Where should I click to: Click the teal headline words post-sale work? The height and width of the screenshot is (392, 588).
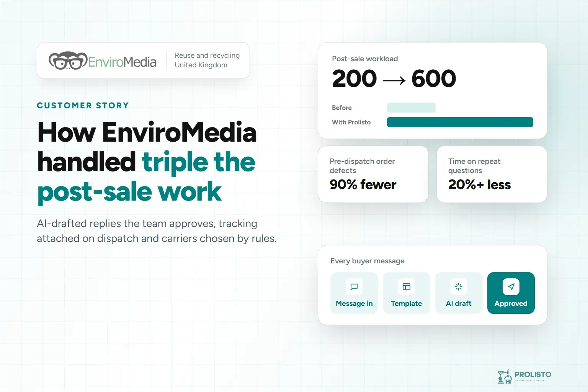click(x=129, y=192)
